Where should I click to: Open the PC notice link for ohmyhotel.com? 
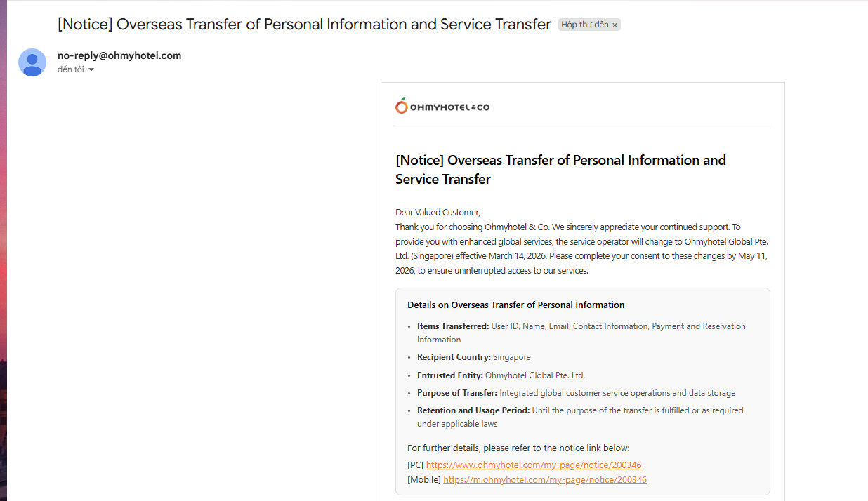(x=533, y=465)
